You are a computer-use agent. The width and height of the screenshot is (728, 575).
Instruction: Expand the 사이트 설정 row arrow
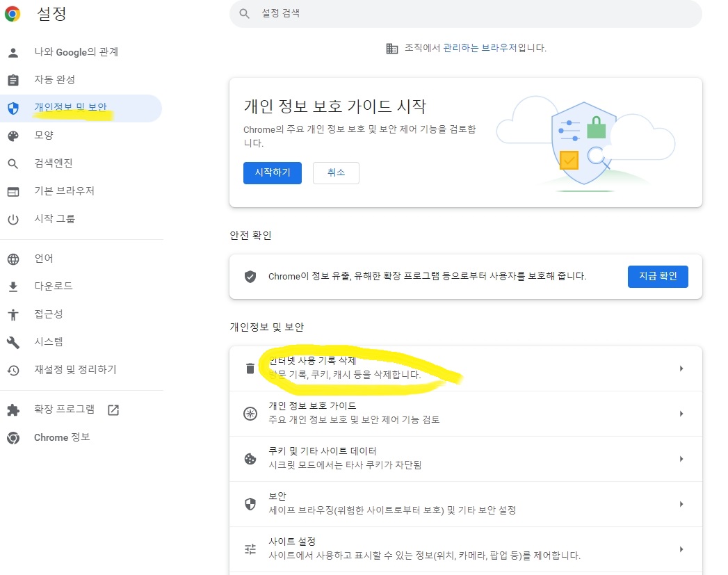pyautogui.click(x=681, y=549)
